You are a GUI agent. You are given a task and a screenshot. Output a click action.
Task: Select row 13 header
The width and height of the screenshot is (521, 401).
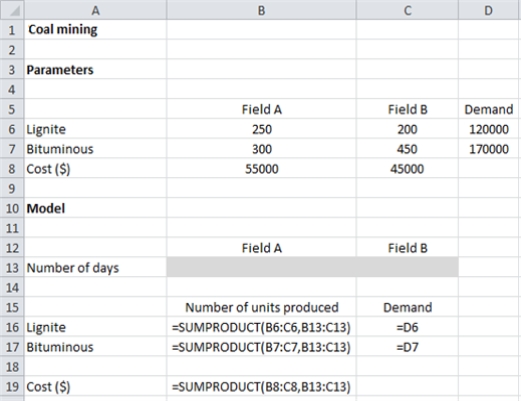(12, 268)
